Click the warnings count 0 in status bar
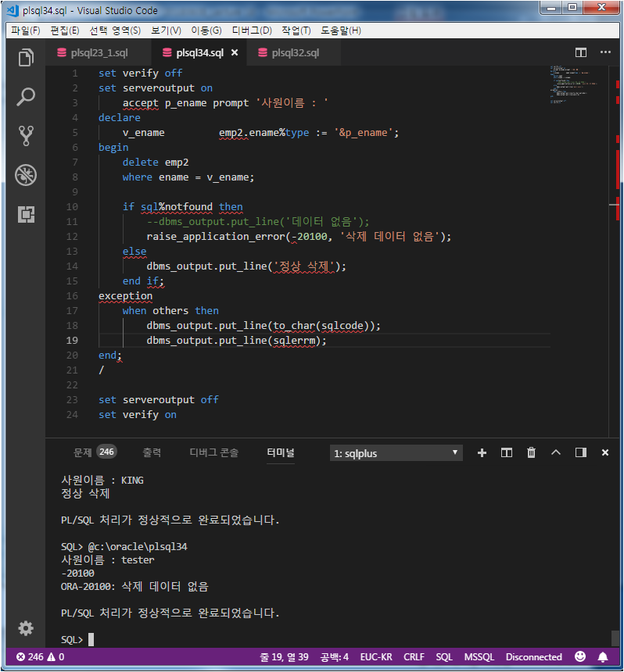Image resolution: width=624 pixels, height=672 pixels. 56,657
